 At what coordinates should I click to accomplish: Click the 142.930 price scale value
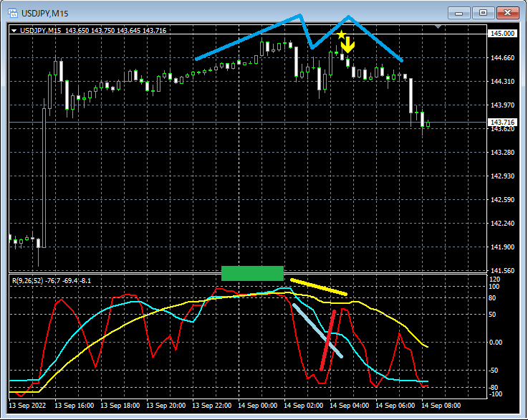502,176
